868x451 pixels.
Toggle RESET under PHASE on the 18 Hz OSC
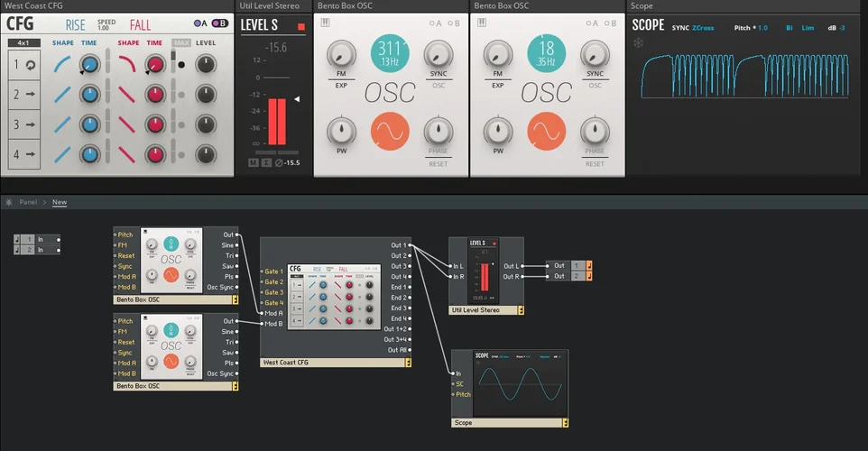(x=596, y=164)
